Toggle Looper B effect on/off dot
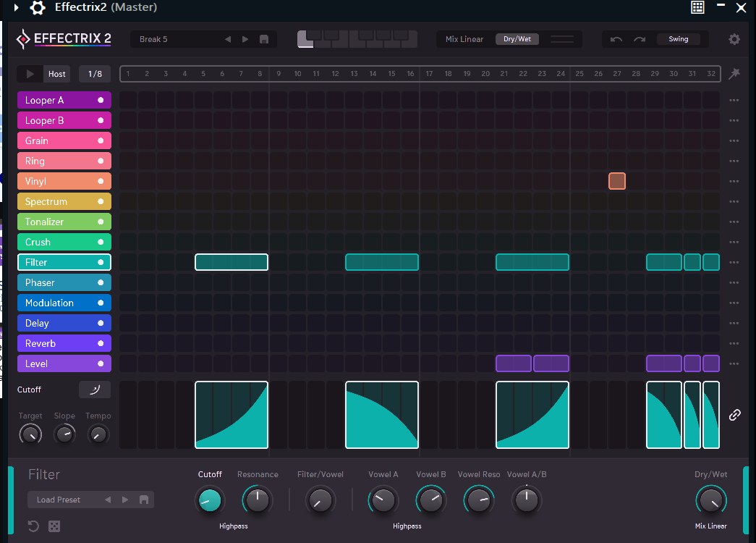The image size is (756, 543). point(101,121)
